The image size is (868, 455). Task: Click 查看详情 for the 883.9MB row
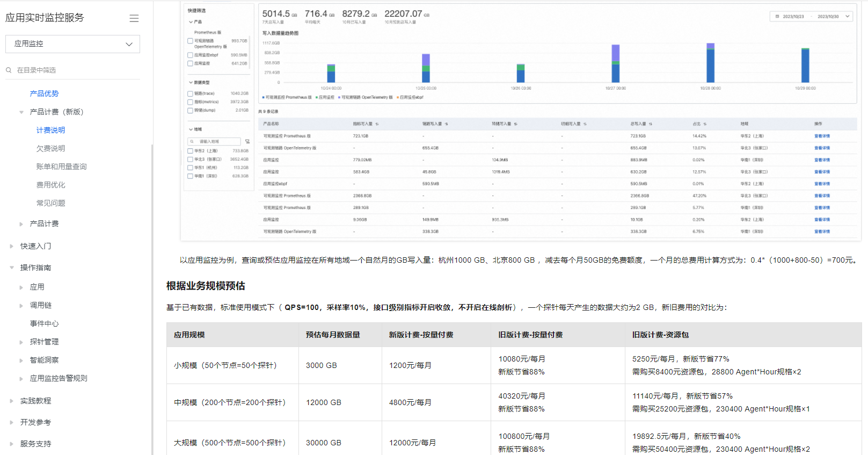pyautogui.click(x=822, y=160)
